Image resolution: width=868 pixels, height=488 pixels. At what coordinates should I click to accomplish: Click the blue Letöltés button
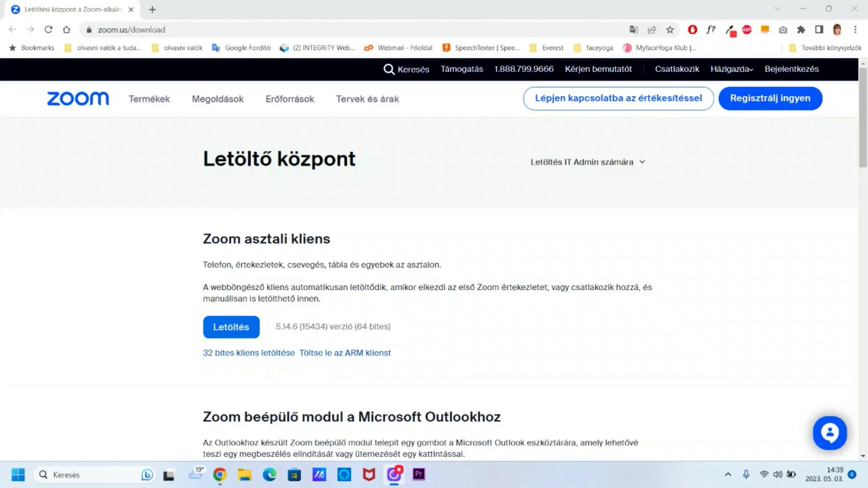coord(231,327)
